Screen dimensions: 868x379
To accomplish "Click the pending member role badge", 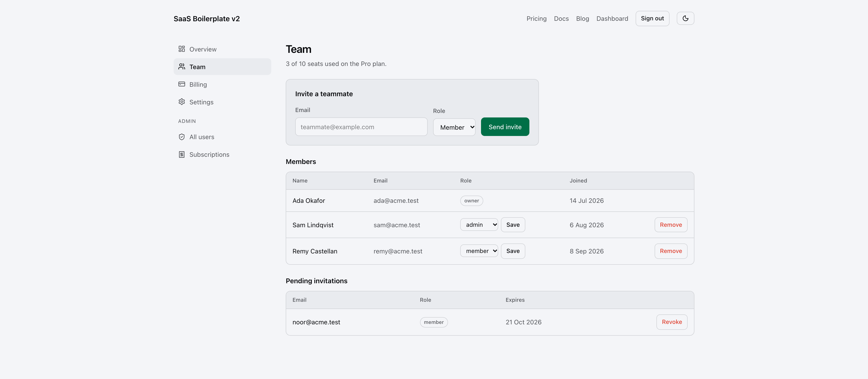I will [x=434, y=323].
